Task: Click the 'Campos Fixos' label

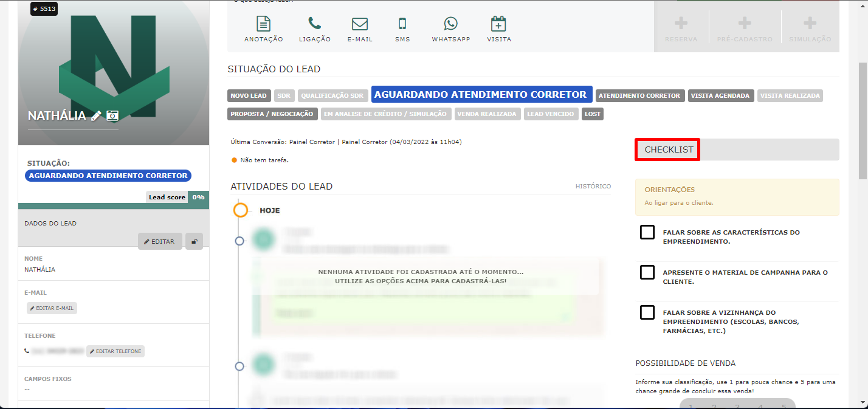Action: [x=48, y=379]
